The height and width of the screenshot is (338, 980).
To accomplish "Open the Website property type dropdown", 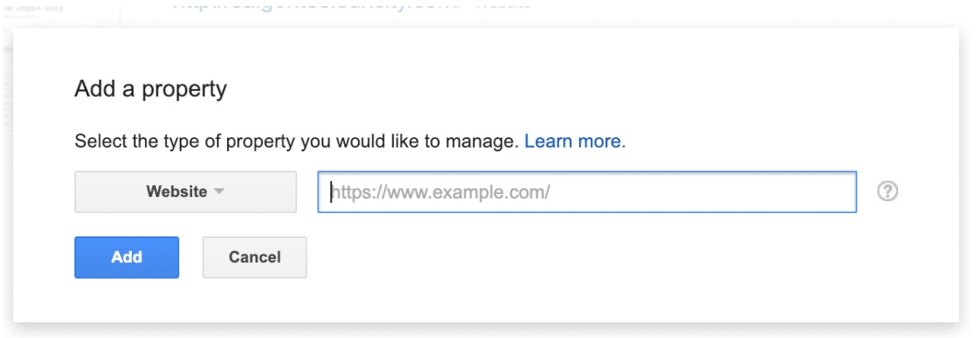I will click(185, 191).
